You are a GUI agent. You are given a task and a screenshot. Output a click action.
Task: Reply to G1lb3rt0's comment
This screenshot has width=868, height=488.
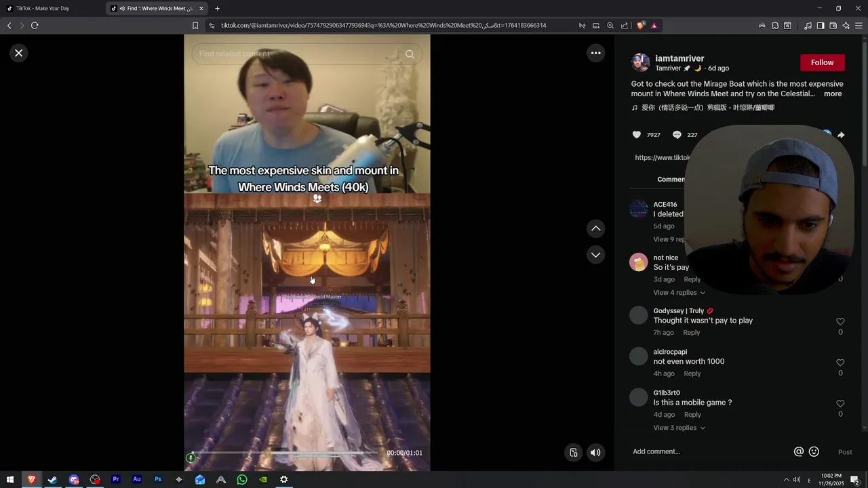pos(692,415)
